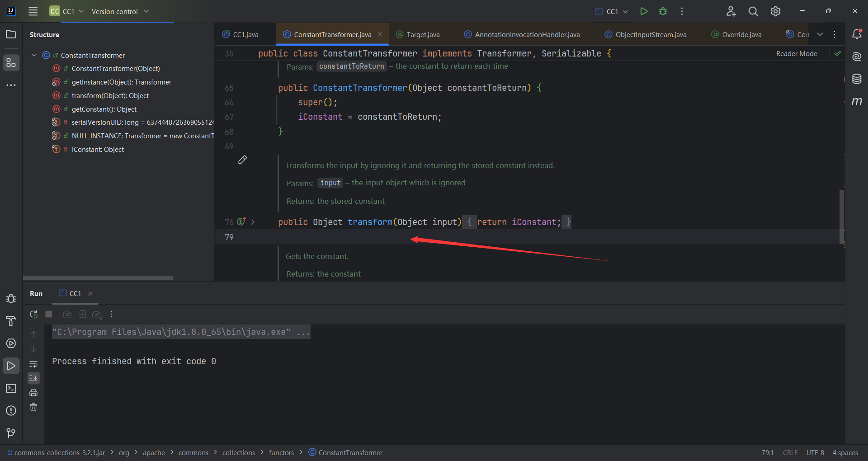Toggle Reader Mode in editor

pyautogui.click(x=797, y=53)
